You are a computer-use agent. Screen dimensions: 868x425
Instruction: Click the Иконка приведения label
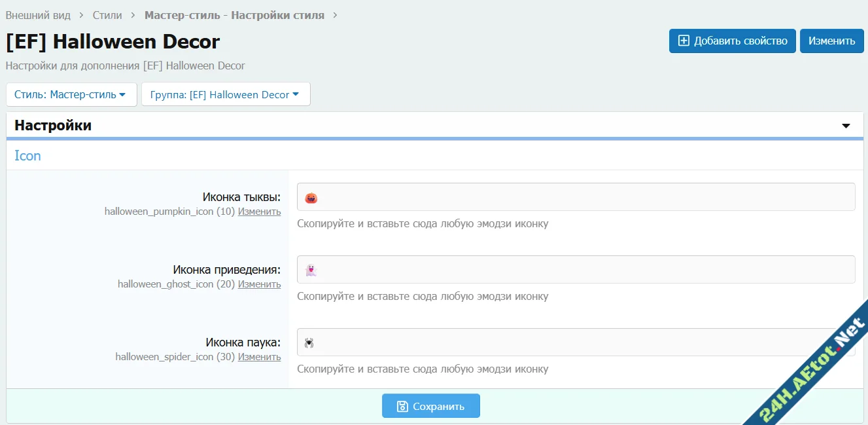(226, 270)
